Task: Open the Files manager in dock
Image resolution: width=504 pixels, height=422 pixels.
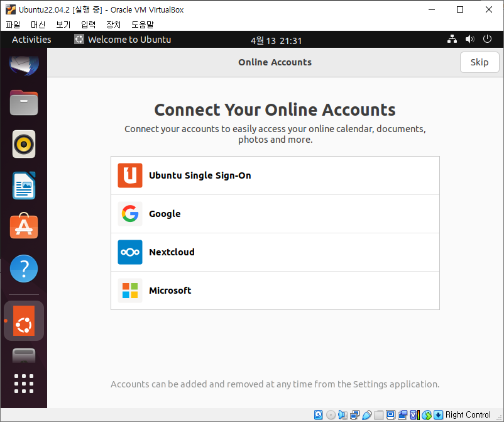Action: pyautogui.click(x=24, y=103)
